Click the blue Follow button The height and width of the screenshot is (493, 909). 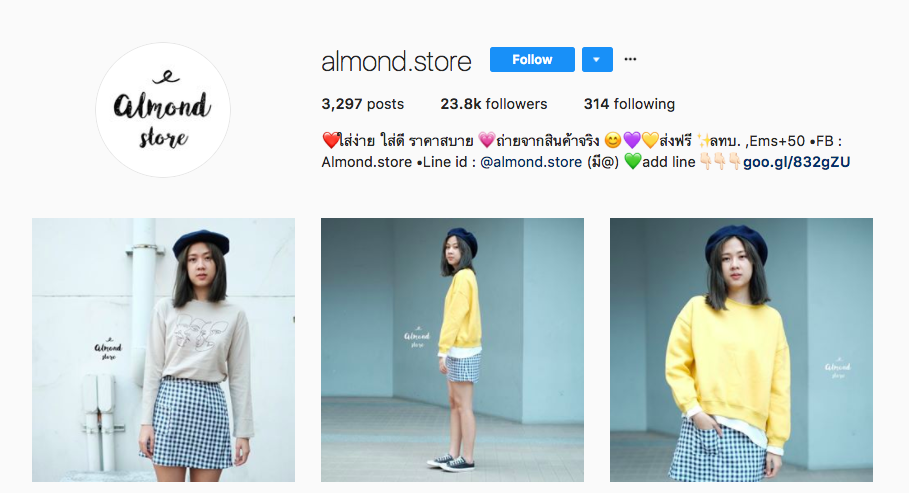pos(532,60)
